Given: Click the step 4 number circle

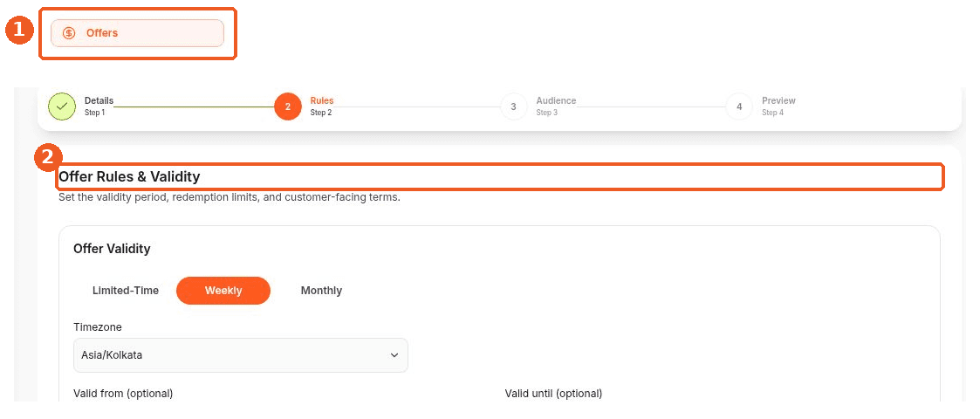Looking at the screenshot, I should [x=739, y=106].
